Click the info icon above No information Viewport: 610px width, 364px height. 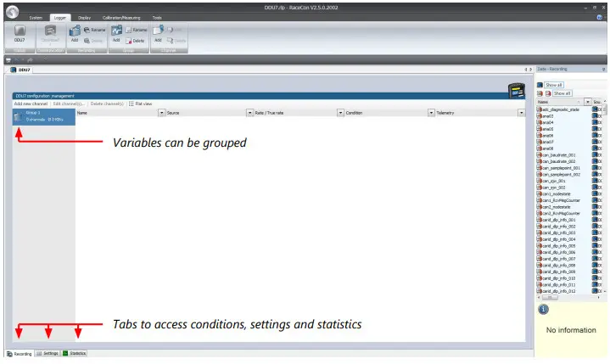(544, 309)
